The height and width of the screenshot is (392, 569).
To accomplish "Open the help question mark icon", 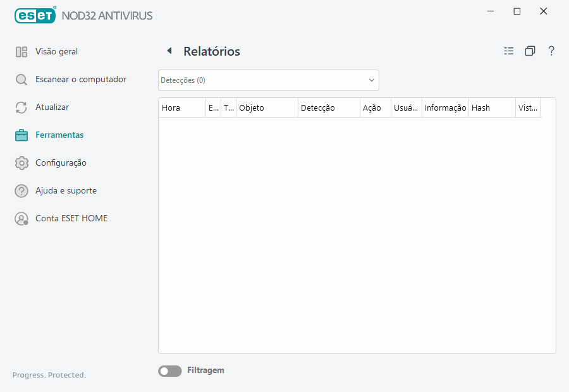I will 551,51.
